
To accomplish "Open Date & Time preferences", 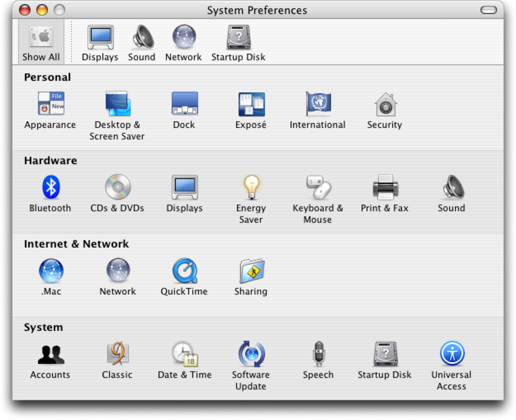I will (x=185, y=361).
